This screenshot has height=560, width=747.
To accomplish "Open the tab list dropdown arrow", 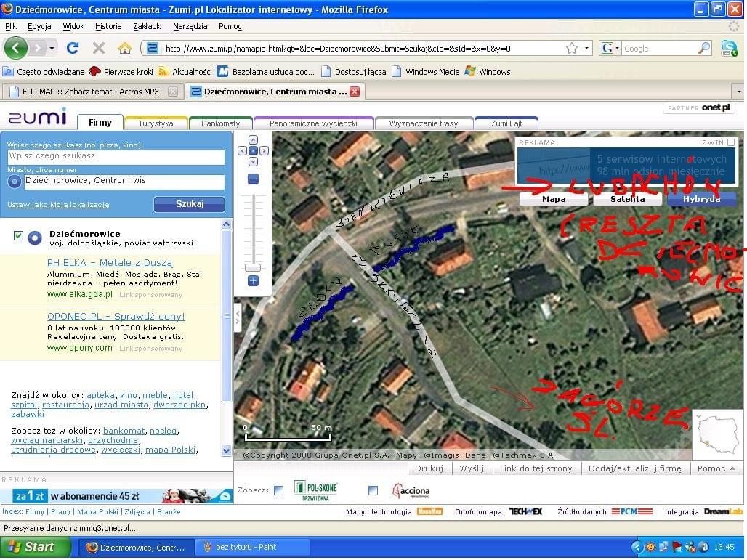I will pos(739,92).
